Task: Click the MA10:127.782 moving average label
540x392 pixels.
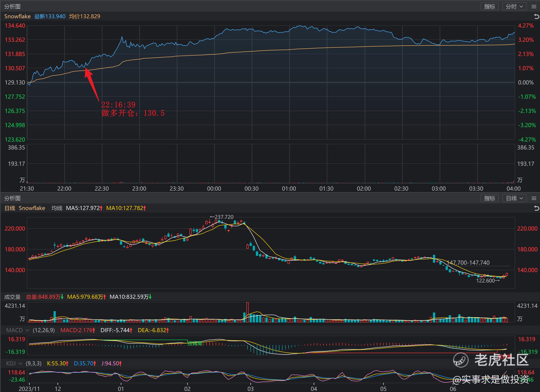Action: pyautogui.click(x=126, y=208)
